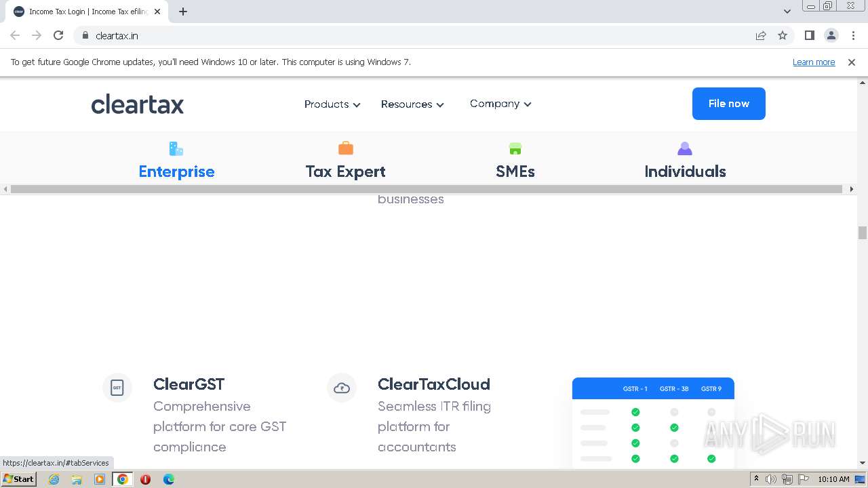Click the "Seamless ITR filing platform for accountants" text
868x488 pixels.
tap(434, 426)
